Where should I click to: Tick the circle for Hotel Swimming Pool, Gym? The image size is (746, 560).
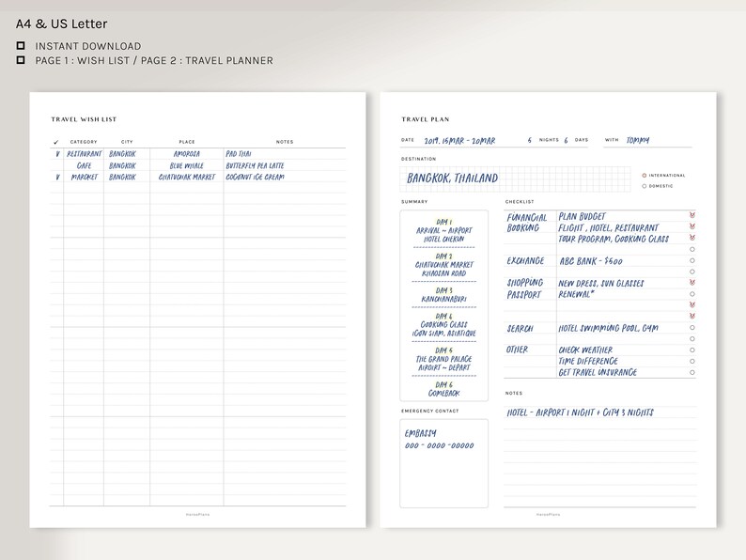[692, 328]
